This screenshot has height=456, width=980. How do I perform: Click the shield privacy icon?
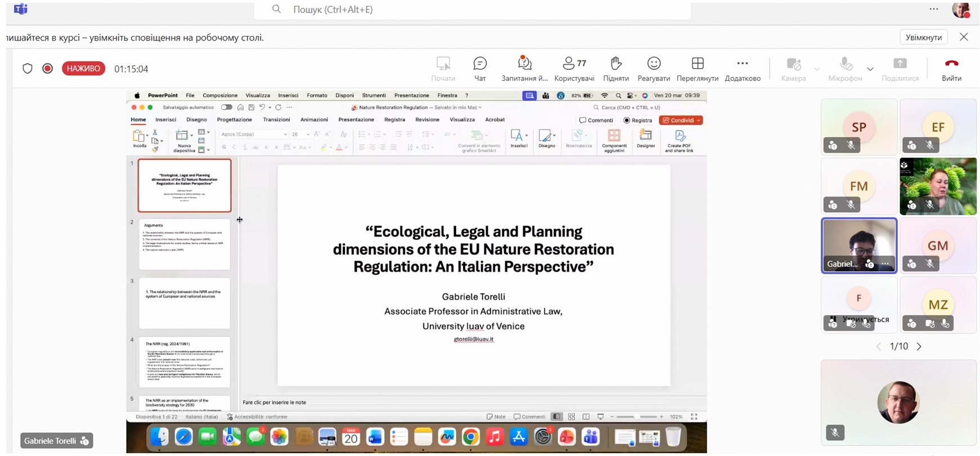click(28, 69)
